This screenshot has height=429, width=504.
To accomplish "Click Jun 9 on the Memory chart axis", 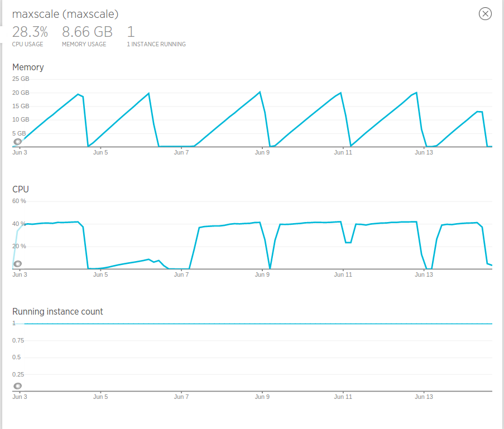I will 262,152.
